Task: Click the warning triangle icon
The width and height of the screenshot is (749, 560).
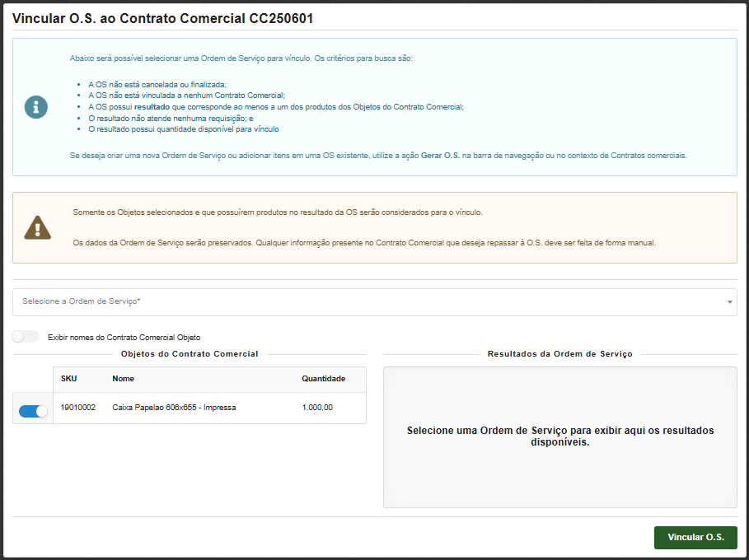Action: tap(36, 229)
